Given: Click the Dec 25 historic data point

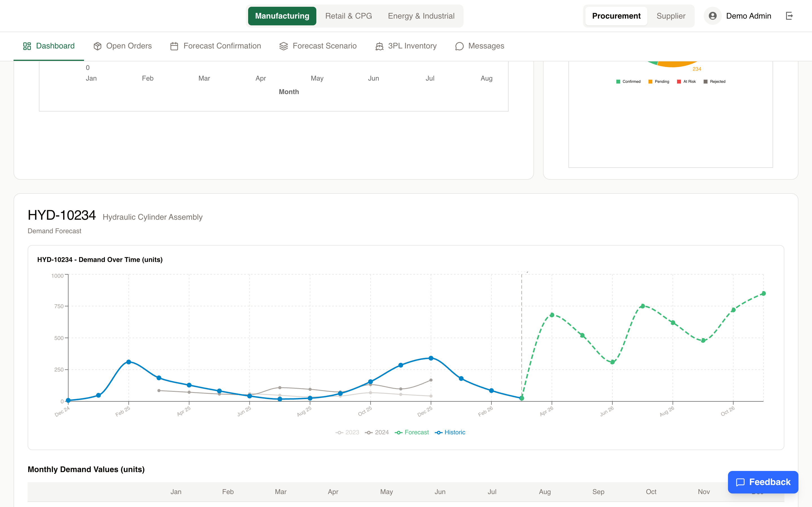Looking at the screenshot, I should tap(431, 358).
